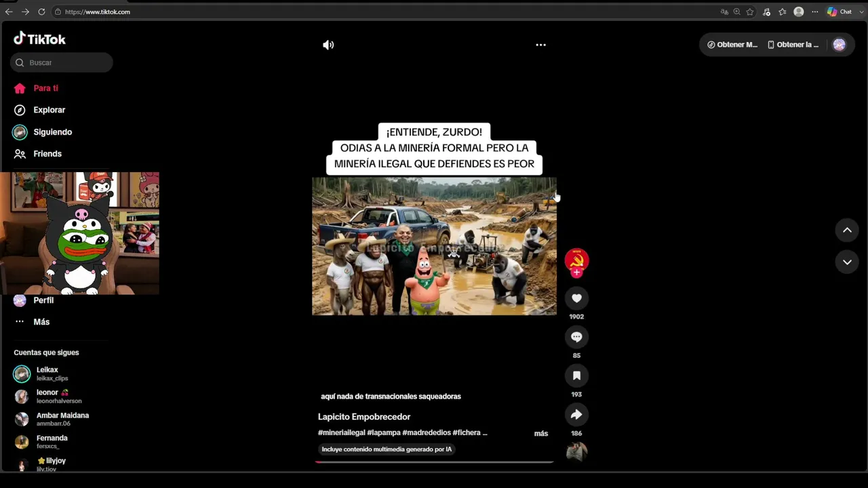This screenshot has height=488, width=868.
Task: Open the creator's hammer-and-sickle avatar
Action: 576,260
